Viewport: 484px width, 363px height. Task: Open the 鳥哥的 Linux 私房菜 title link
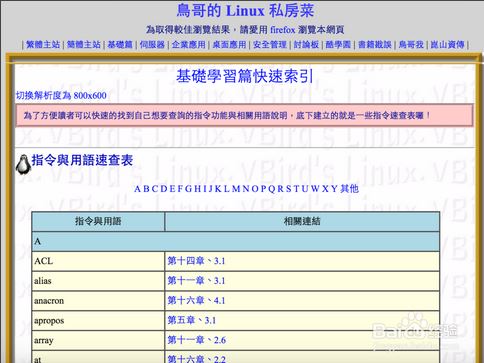pos(245,10)
